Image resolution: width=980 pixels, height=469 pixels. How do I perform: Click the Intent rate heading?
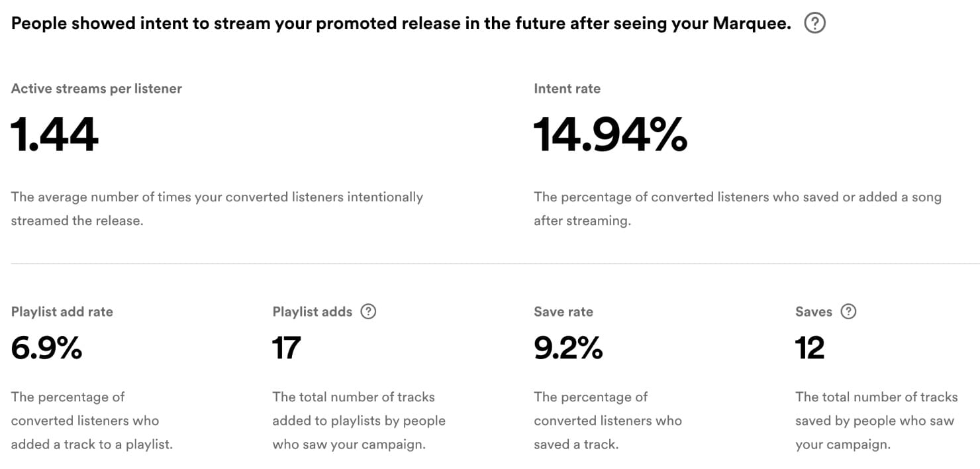[567, 89]
